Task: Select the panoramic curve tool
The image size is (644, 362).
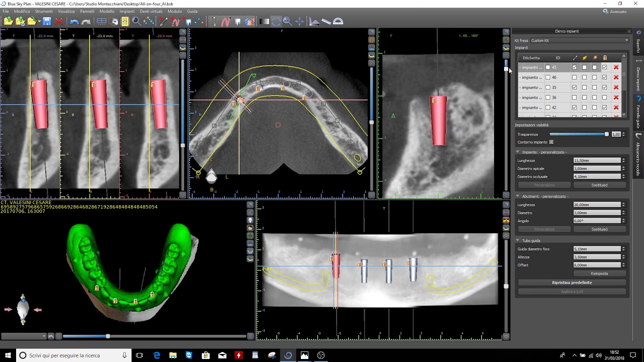Action: [x=149, y=22]
